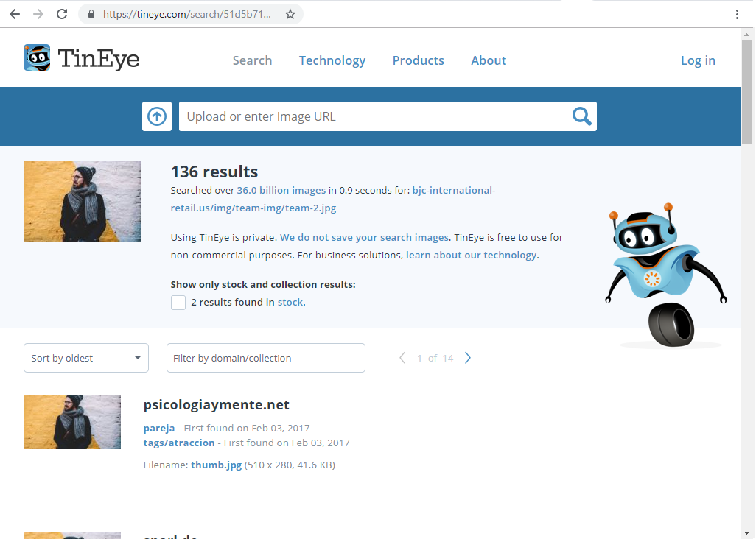Open Chrome three-dot menu
Viewport: 756px width, 539px height.
pos(737,14)
